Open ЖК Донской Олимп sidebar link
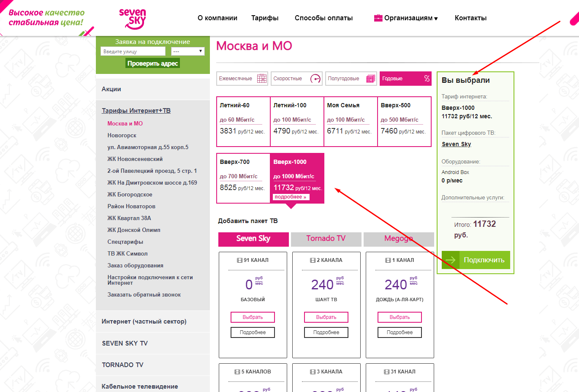The width and height of the screenshot is (579, 392). tap(134, 230)
